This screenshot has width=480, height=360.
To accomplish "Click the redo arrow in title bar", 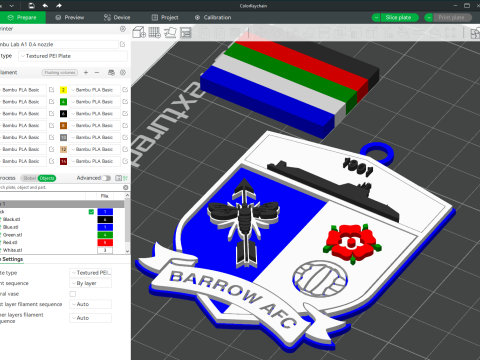I will [59, 6].
